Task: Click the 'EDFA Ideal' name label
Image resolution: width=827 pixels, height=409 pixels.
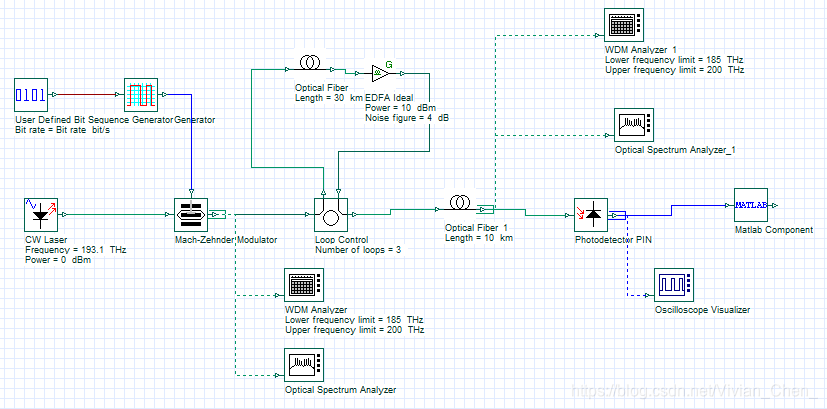Action: point(389,98)
